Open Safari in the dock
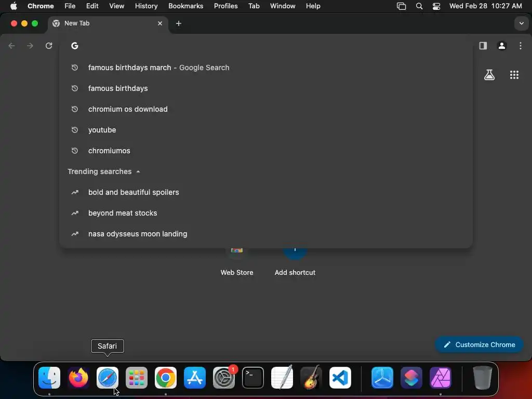This screenshot has width=532, height=399. coord(108,378)
